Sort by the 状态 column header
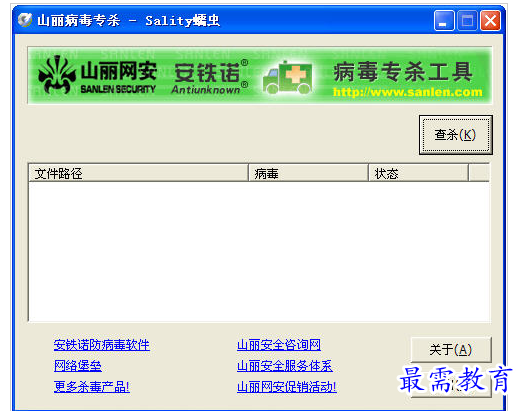The height and width of the screenshot is (411, 521). coord(419,173)
